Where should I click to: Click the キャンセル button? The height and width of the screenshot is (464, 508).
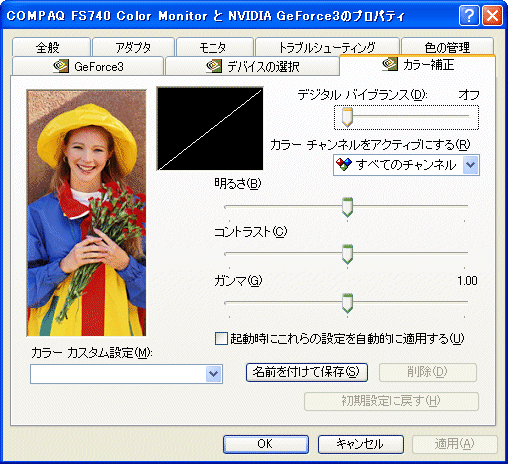pyautogui.click(x=361, y=444)
